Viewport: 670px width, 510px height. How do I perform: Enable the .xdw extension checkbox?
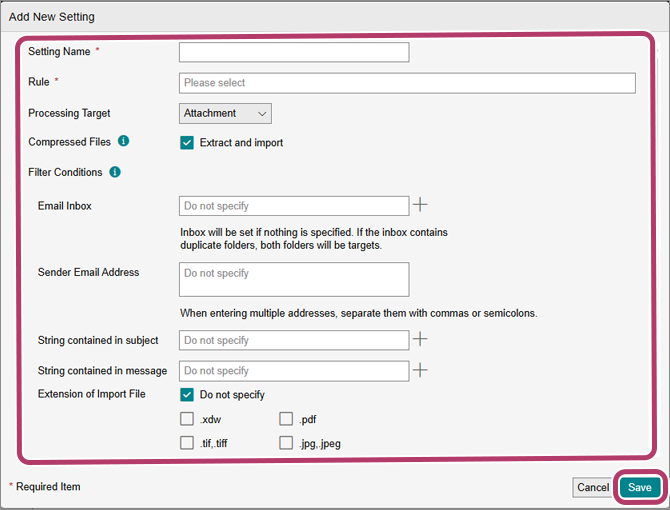point(187,419)
